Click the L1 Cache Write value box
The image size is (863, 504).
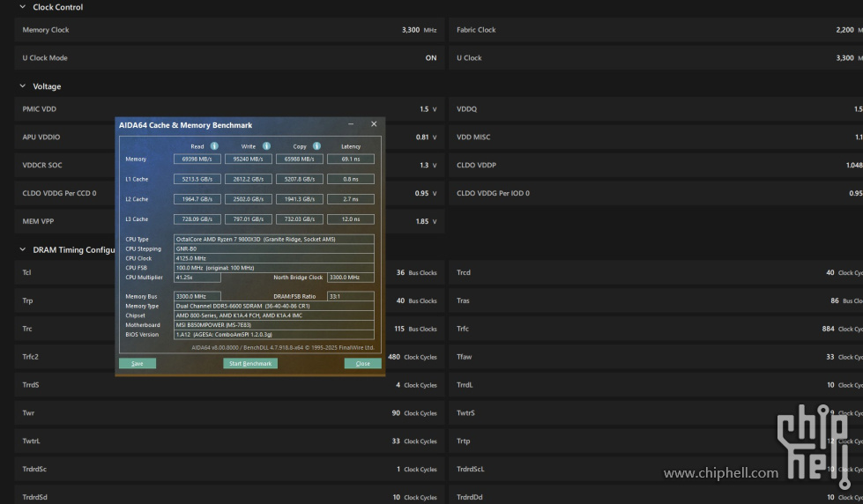(248, 179)
